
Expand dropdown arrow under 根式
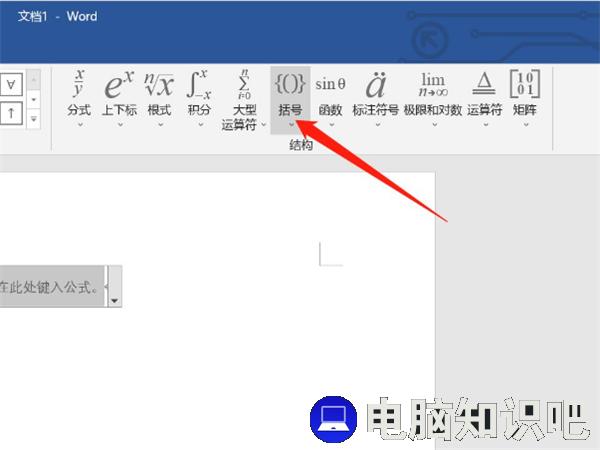tap(160, 125)
